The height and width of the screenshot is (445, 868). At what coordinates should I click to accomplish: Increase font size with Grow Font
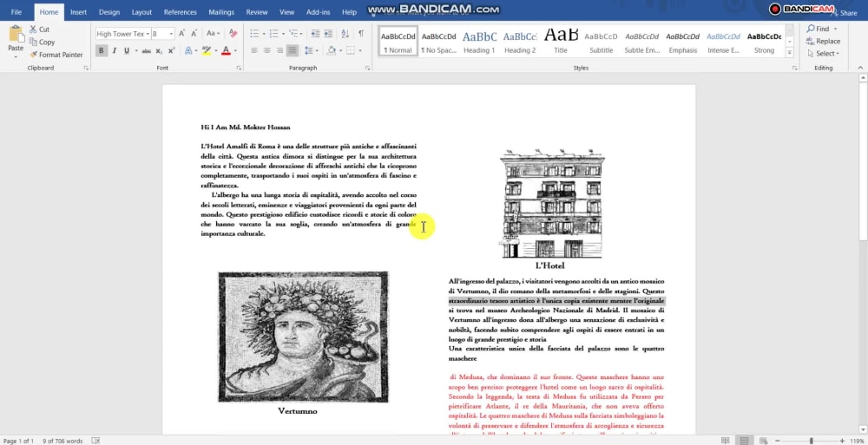coord(181,34)
